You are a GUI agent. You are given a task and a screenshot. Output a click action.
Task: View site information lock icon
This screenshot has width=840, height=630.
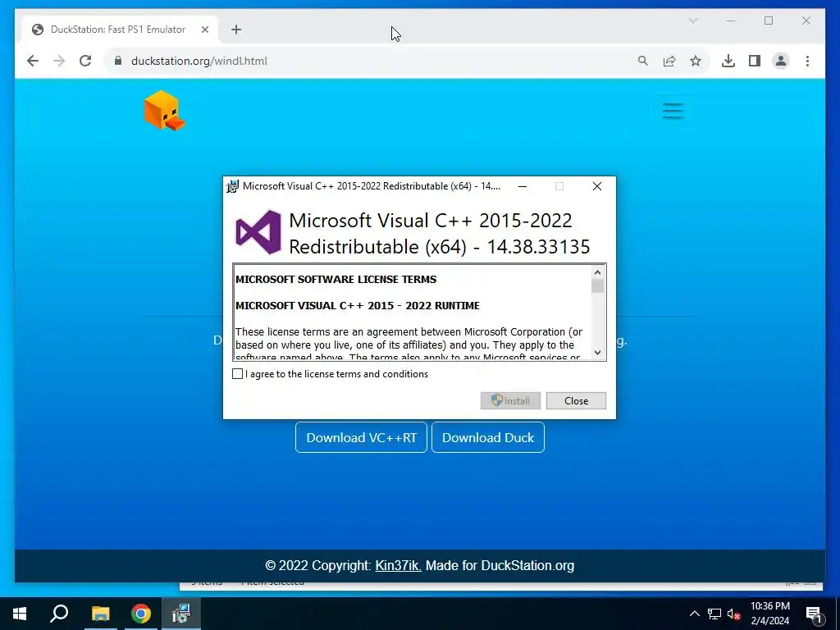118,61
